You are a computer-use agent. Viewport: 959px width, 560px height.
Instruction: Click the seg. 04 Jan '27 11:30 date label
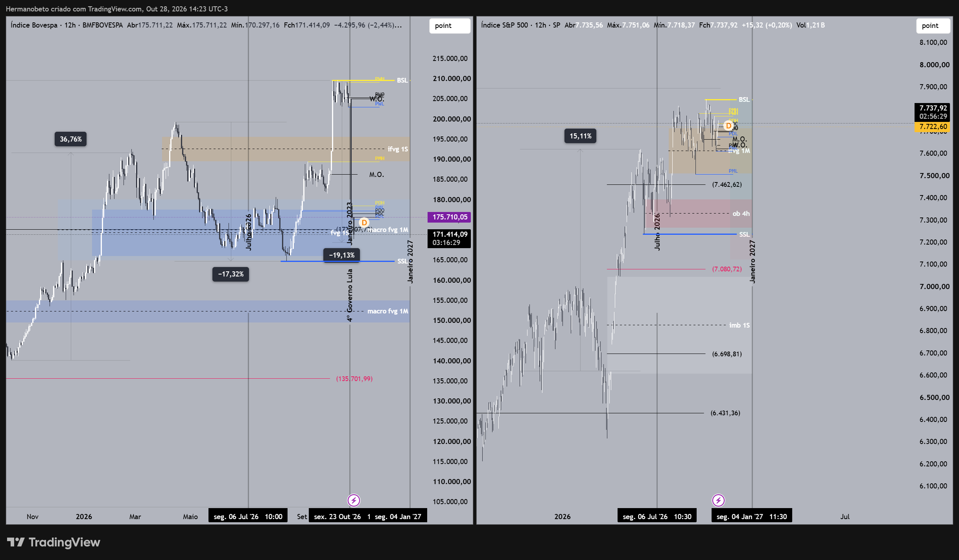click(752, 516)
